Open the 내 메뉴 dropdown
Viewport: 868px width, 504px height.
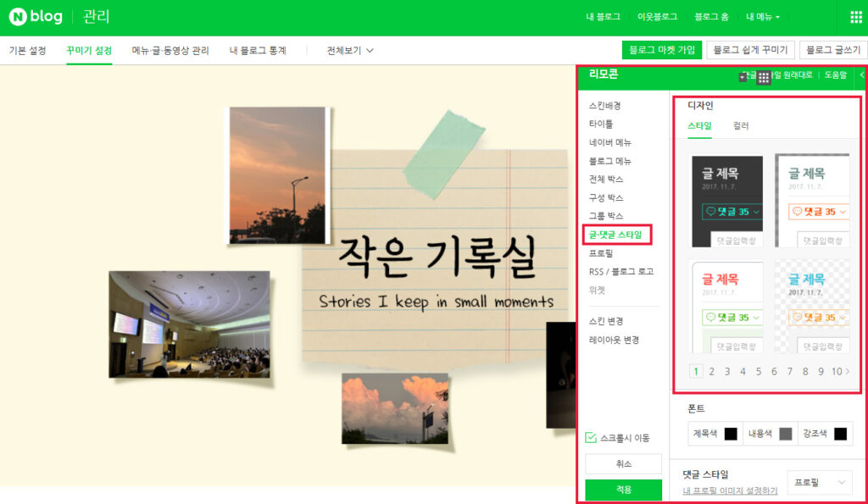(x=762, y=17)
